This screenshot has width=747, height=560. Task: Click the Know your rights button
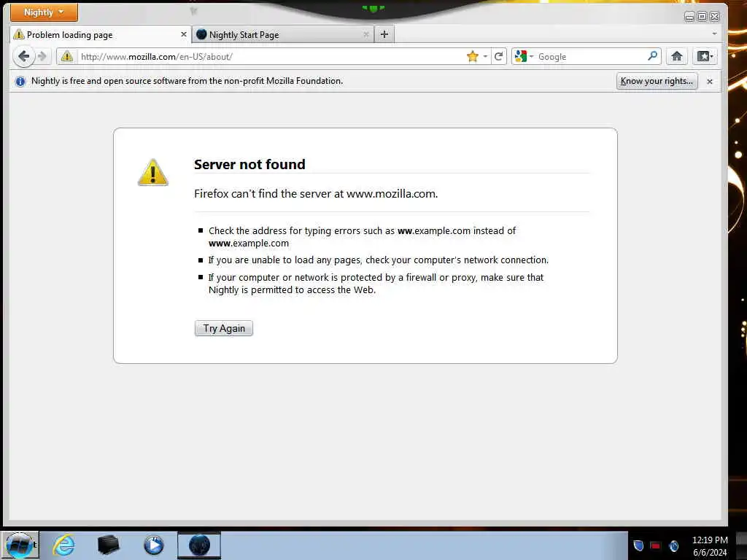pos(657,81)
